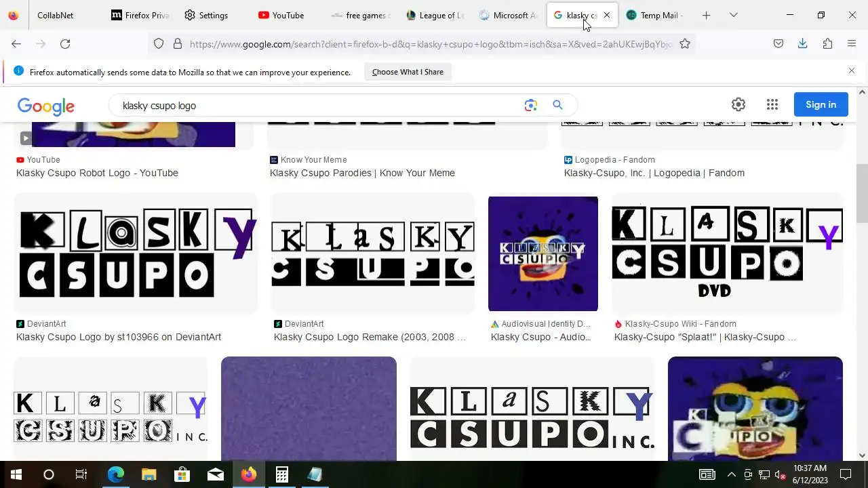The height and width of the screenshot is (488, 868).
Task: Open the Mail app from taskbar
Action: pos(215,474)
